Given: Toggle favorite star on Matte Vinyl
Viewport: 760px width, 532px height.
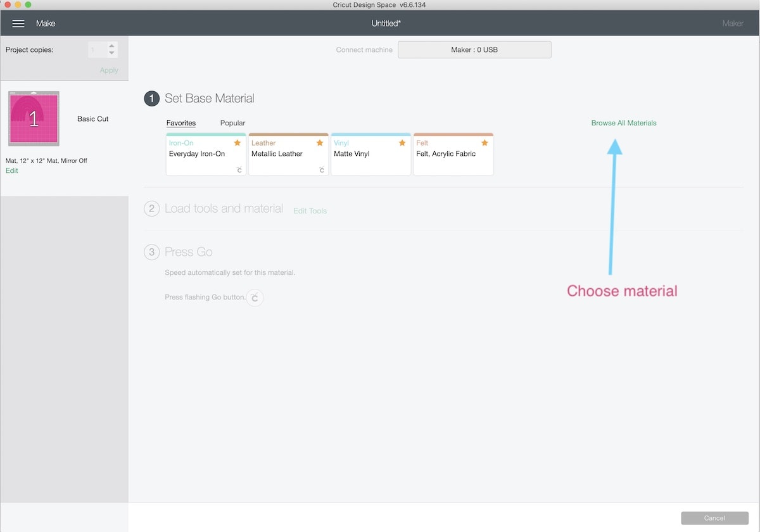Looking at the screenshot, I should tap(402, 143).
